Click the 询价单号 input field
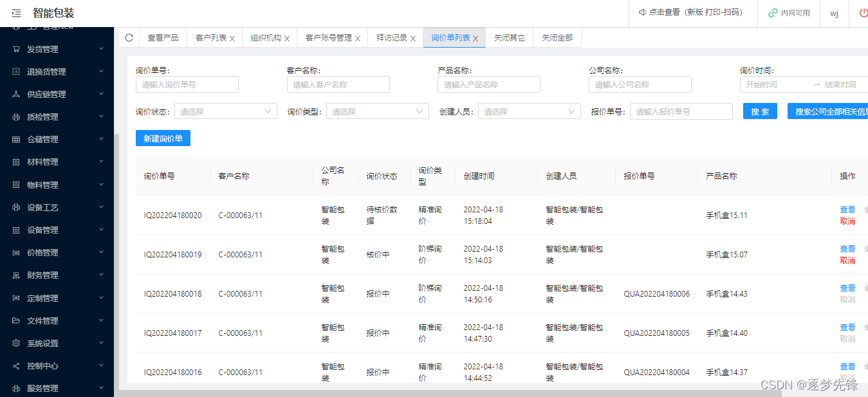Image resolution: width=868 pixels, height=397 pixels. 187,84
